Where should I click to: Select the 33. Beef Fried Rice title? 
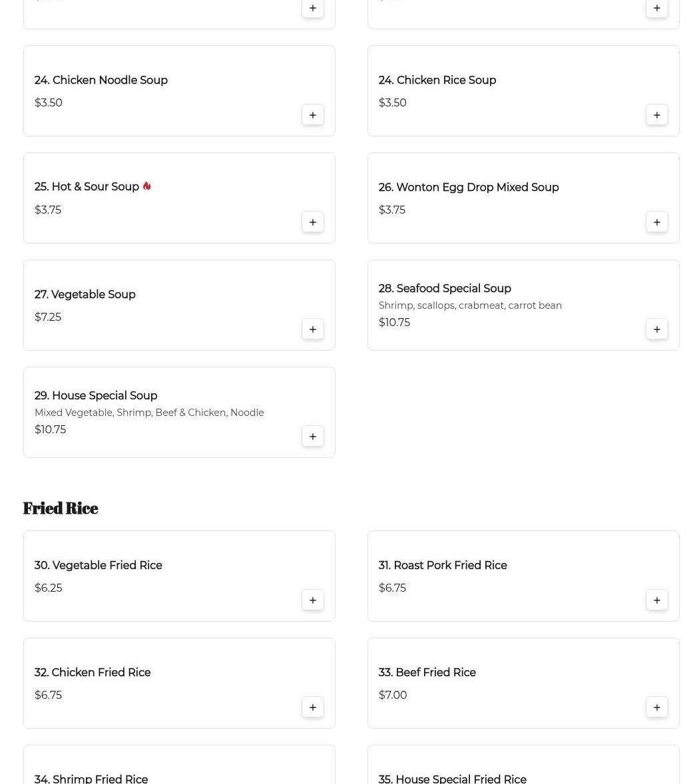[427, 673]
